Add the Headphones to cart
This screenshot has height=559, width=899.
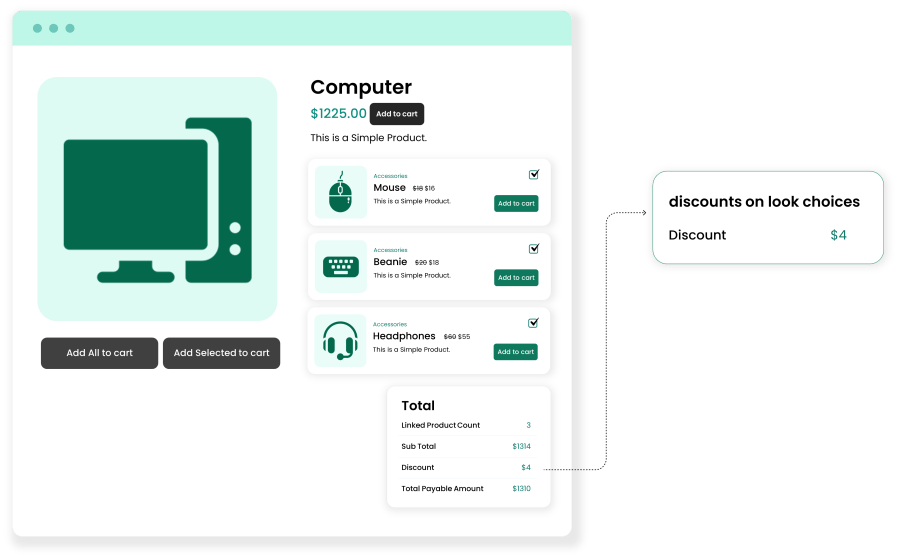[515, 351]
